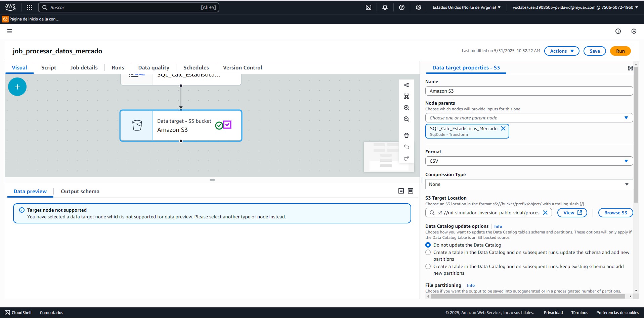Switch to the Visual tab
The image size is (644, 318).
click(x=19, y=67)
